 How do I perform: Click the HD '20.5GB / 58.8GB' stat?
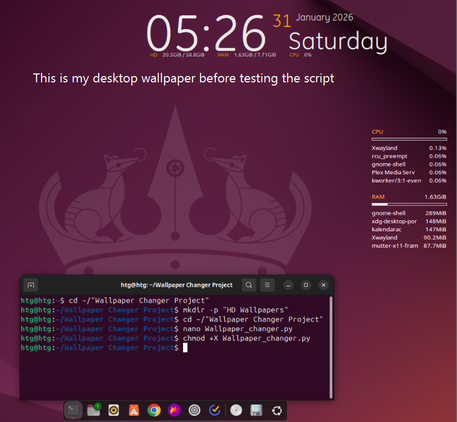pyautogui.click(x=183, y=55)
